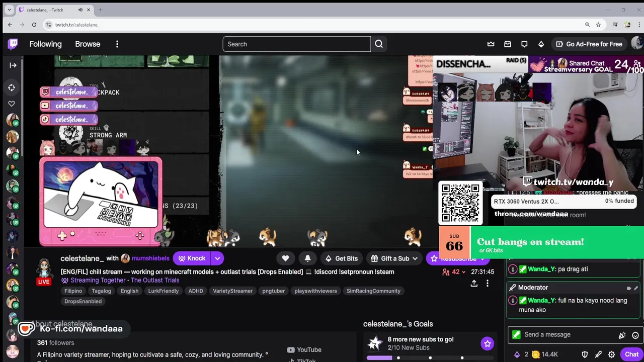This screenshot has height=362, width=644.
Task: Open the Twitch home logo
Action: pos(13,44)
